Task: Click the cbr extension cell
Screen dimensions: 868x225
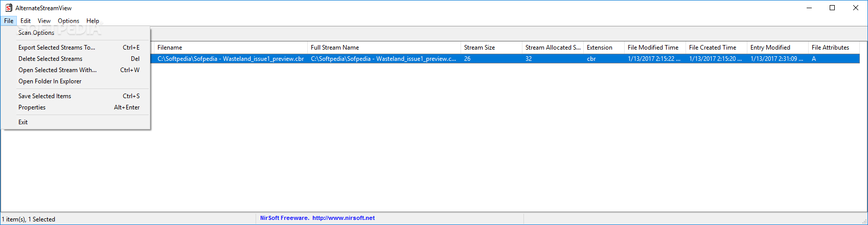Action: tap(604, 59)
